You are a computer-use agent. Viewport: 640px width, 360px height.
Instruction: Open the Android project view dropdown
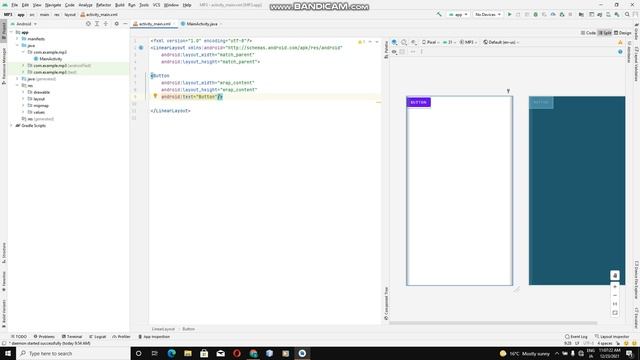click(x=24, y=24)
